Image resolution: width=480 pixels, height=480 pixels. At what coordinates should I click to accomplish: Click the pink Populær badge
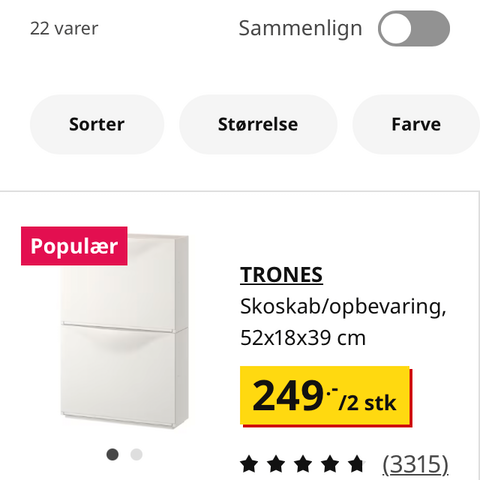[74, 246]
